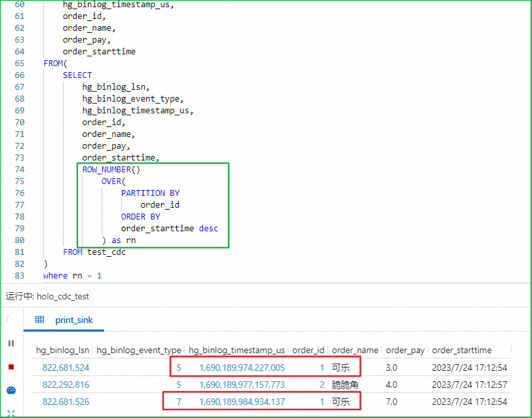Click the order_id column header
The image size is (532, 418).
[308, 350]
